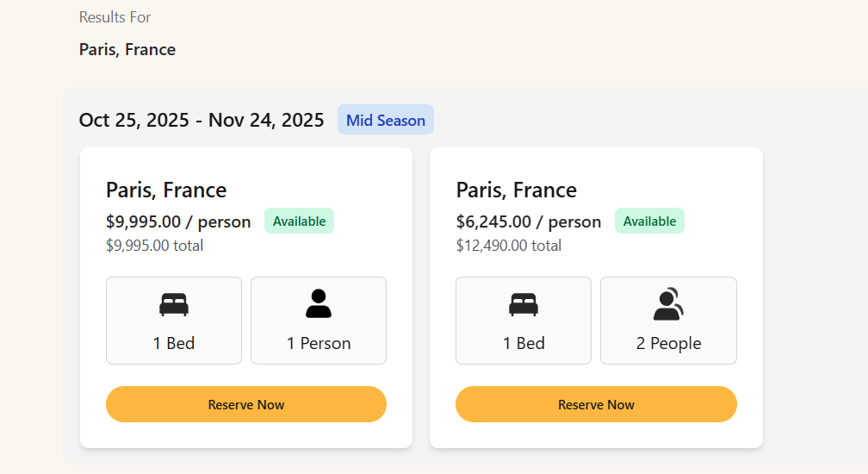Image resolution: width=868 pixels, height=474 pixels.
Task: Select the 2 People tile
Action: click(x=669, y=321)
